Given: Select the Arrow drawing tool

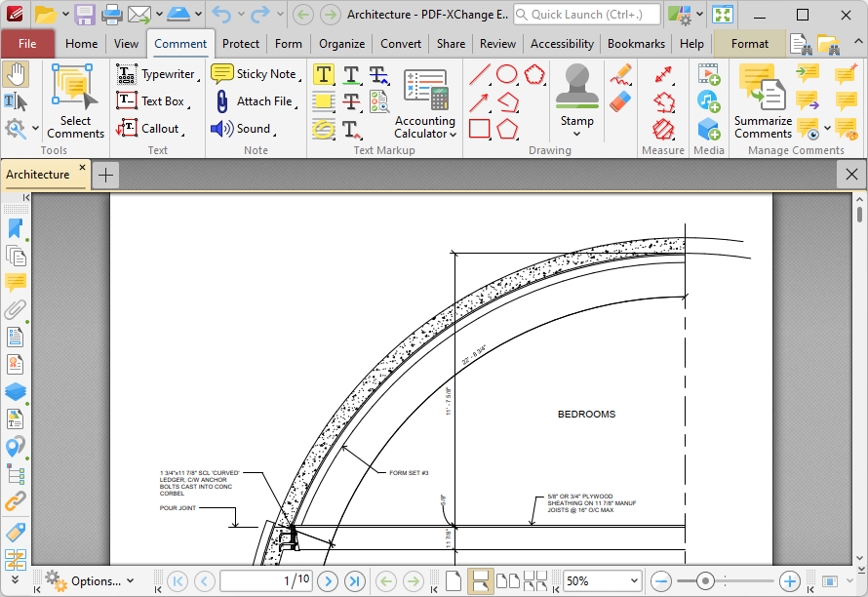Looking at the screenshot, I should 480,101.
